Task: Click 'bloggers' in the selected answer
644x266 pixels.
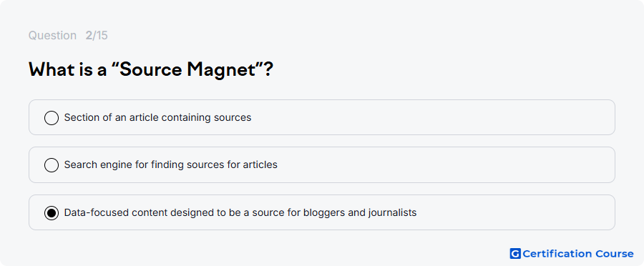Action: coord(320,212)
